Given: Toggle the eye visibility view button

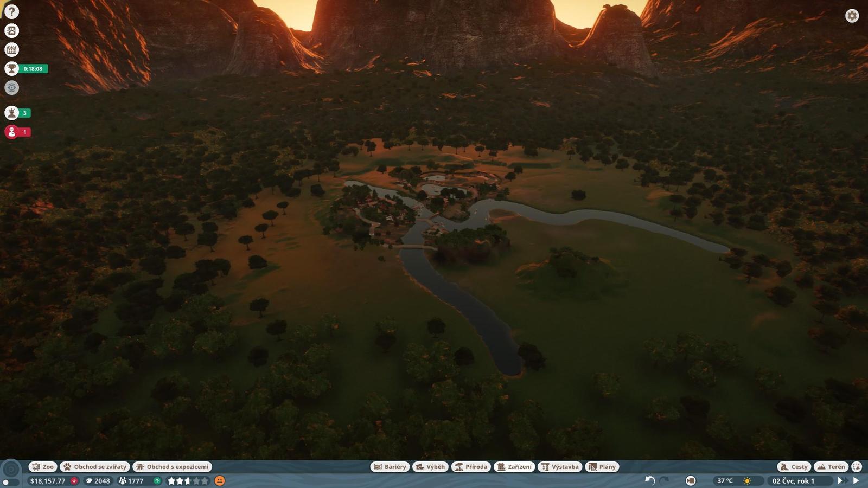Looking at the screenshot, I should click(x=11, y=88).
